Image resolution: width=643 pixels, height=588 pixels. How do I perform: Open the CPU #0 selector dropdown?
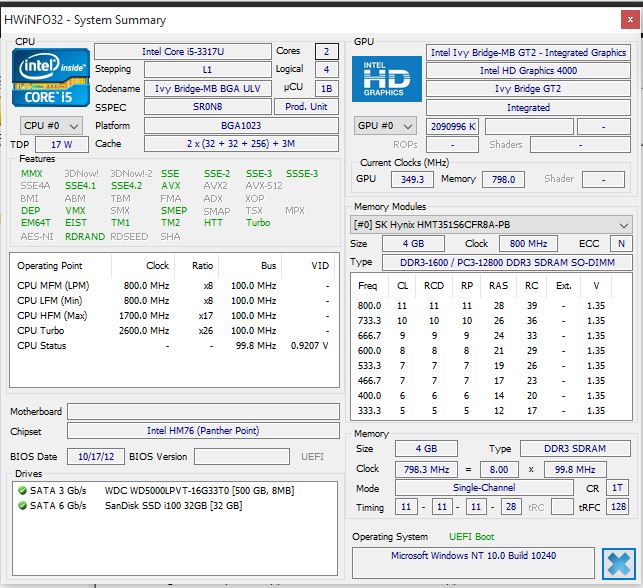tap(51, 126)
